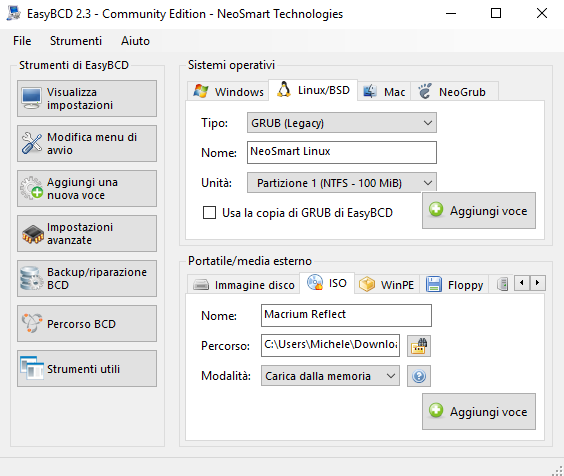This screenshot has width=564, height=476.
Task: Open Backup/riparazione BCD tools
Action: pos(87,278)
